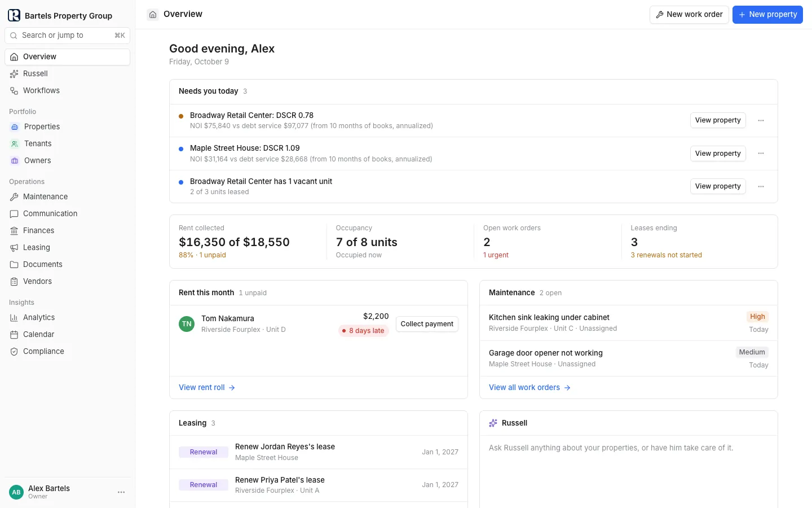Click the Overview home icon in sidebar
The image size is (812, 508).
click(x=14, y=57)
